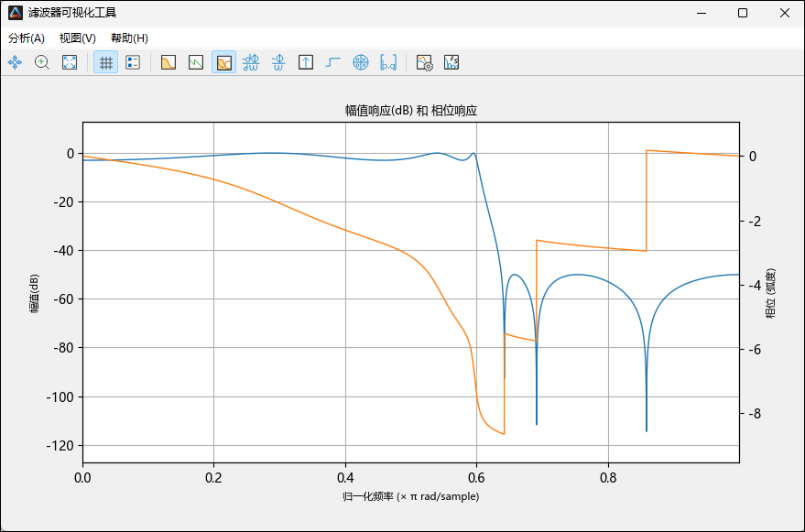
Task: Select the pan axes tool
Action: coord(15,62)
